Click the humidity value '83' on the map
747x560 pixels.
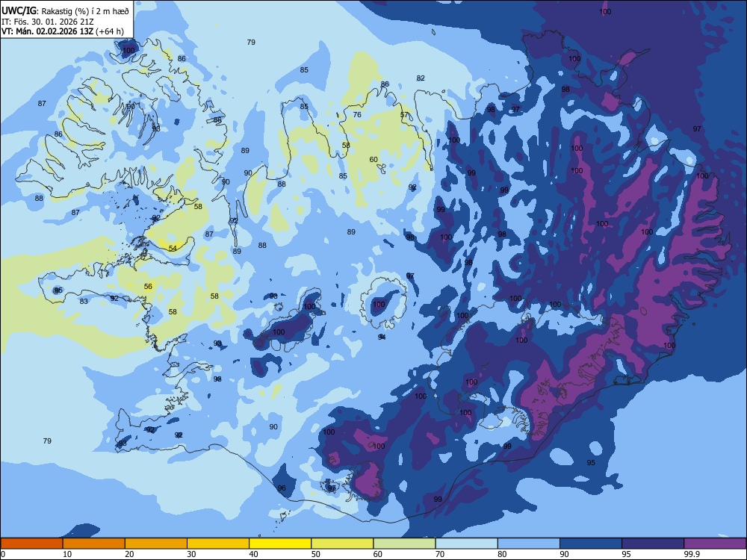pos(84,302)
